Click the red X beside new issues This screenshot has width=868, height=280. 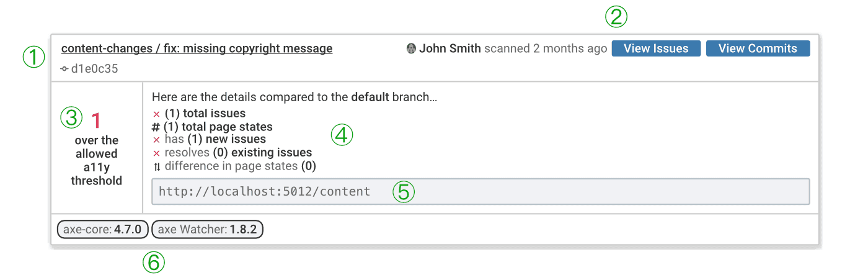156,140
